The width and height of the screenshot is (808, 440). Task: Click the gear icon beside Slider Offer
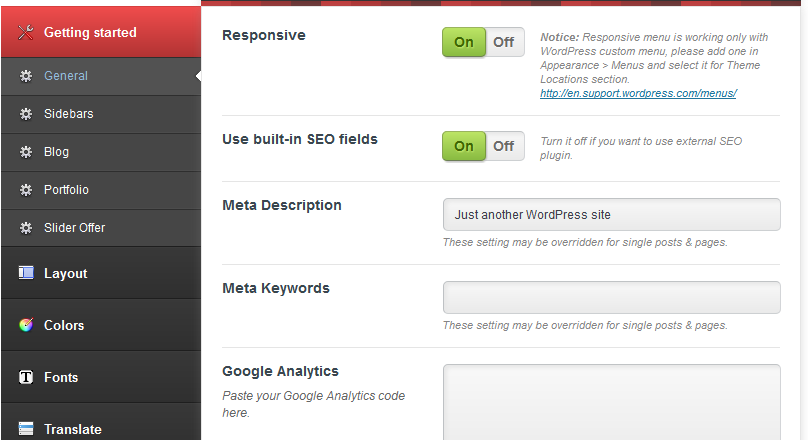pos(26,228)
